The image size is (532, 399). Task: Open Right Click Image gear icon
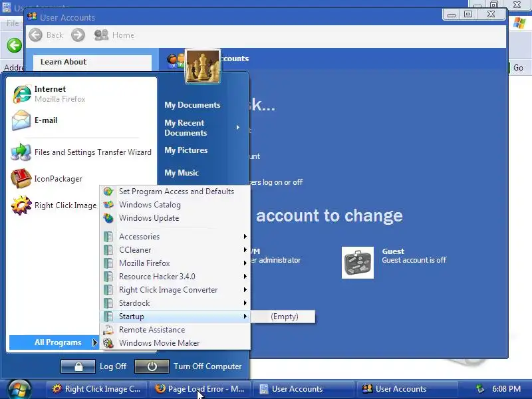click(x=21, y=205)
